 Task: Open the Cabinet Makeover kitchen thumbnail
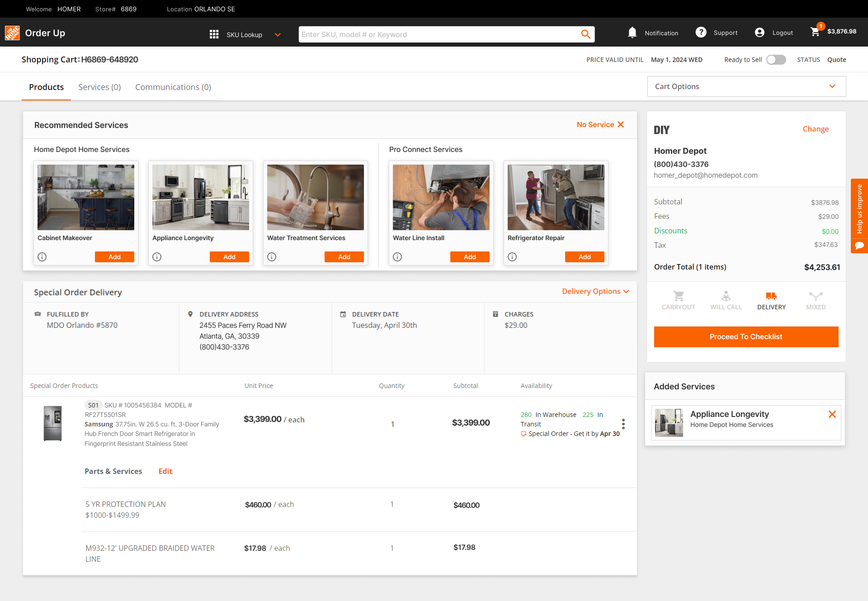pyautogui.click(x=86, y=197)
